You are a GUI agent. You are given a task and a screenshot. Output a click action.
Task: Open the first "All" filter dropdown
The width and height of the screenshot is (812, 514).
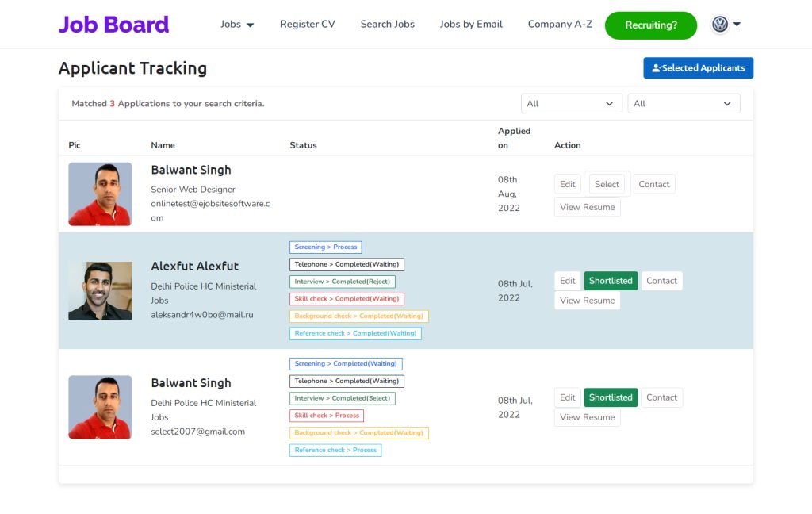(x=571, y=103)
